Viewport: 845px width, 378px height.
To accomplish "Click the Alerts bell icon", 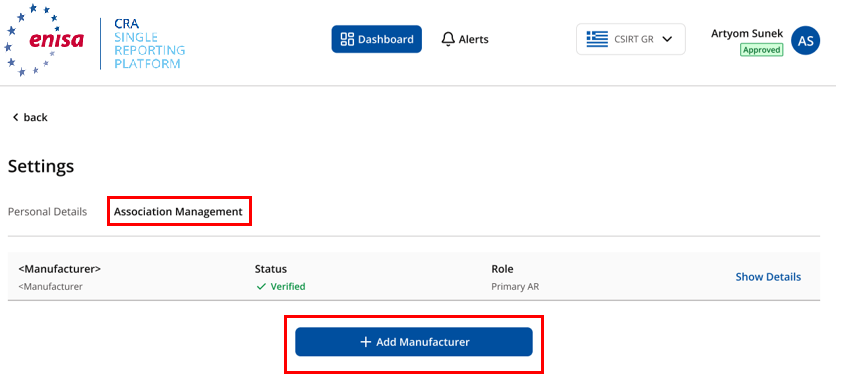I will [448, 39].
